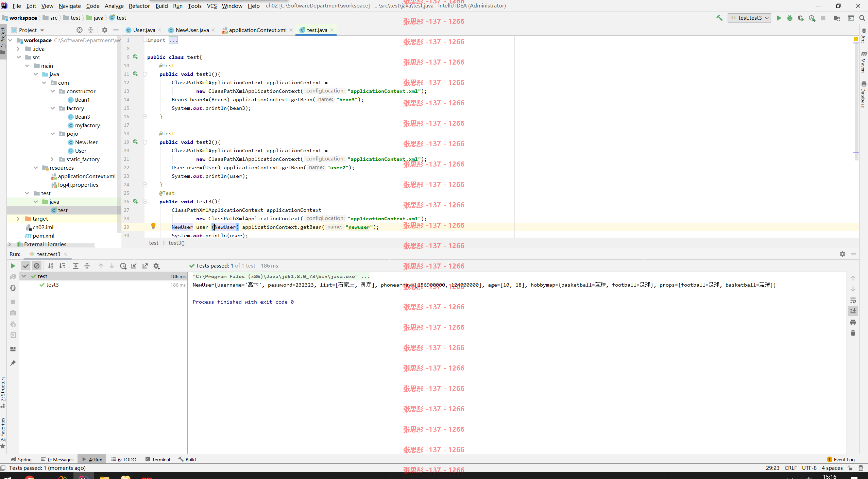Expand the target folder

[18, 219]
